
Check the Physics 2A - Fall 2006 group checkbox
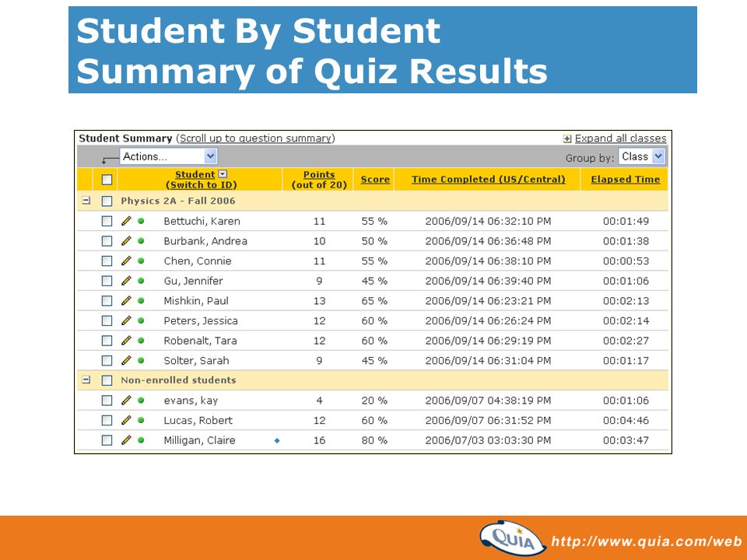pos(107,201)
